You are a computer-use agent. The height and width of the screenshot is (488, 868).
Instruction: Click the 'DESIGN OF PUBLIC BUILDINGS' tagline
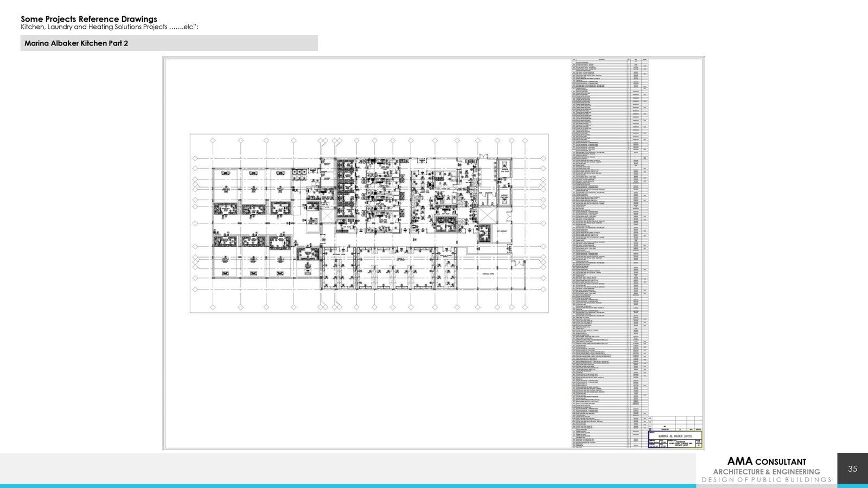(767, 480)
